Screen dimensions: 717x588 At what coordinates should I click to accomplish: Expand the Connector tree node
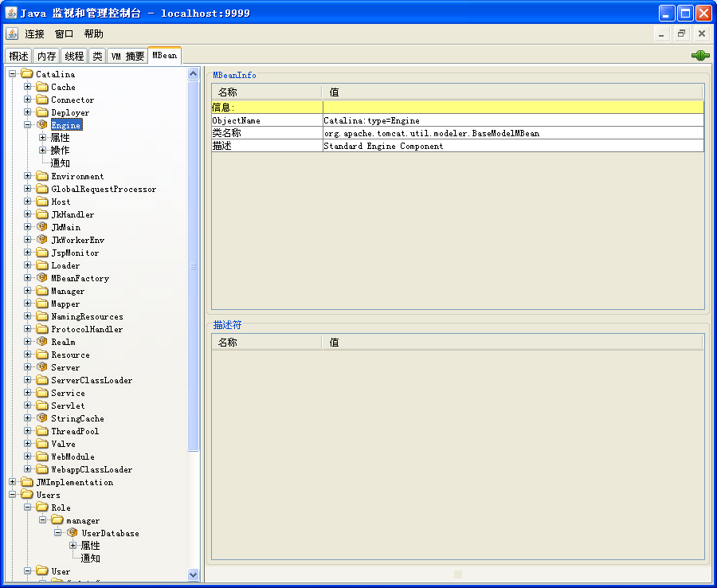pos(28,100)
